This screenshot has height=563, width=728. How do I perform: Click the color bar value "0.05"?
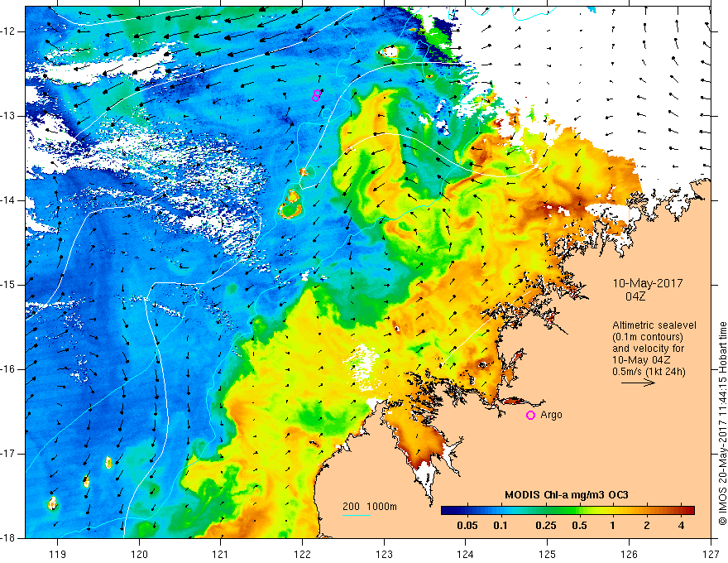click(467, 526)
